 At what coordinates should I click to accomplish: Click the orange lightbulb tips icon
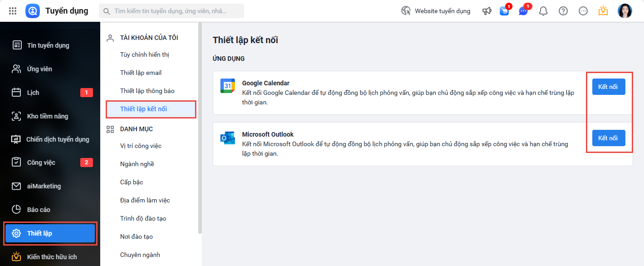pos(603,11)
